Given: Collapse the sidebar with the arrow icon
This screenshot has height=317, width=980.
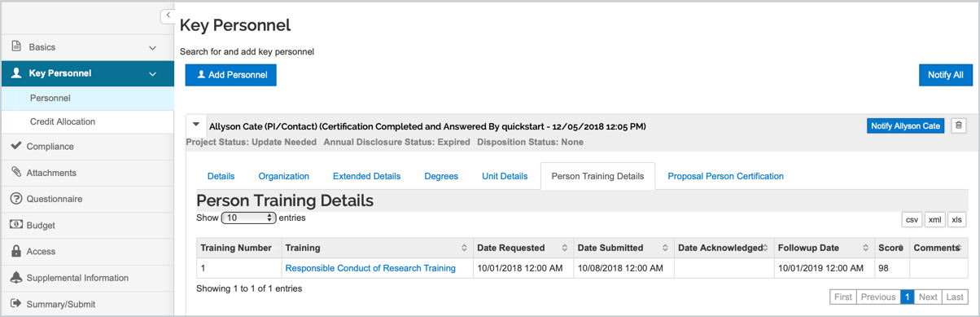Looking at the screenshot, I should 168,15.
